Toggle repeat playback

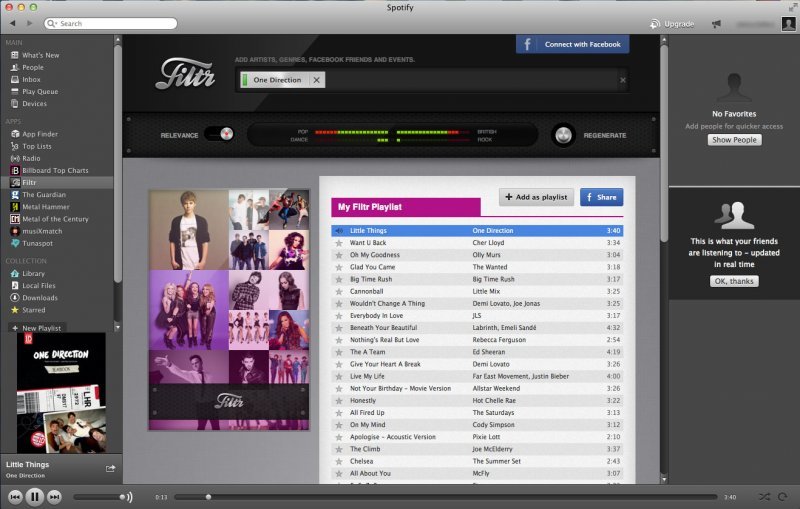782,496
